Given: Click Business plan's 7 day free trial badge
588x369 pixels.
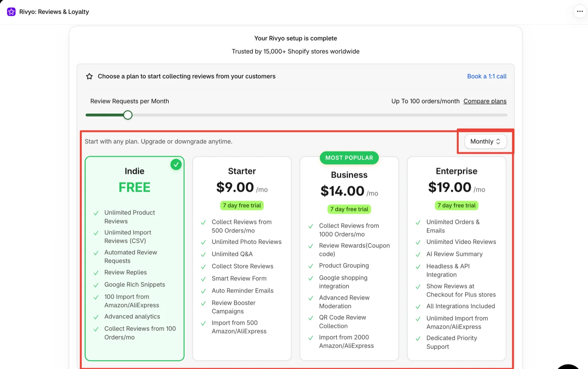Looking at the screenshot, I should pyautogui.click(x=349, y=209).
